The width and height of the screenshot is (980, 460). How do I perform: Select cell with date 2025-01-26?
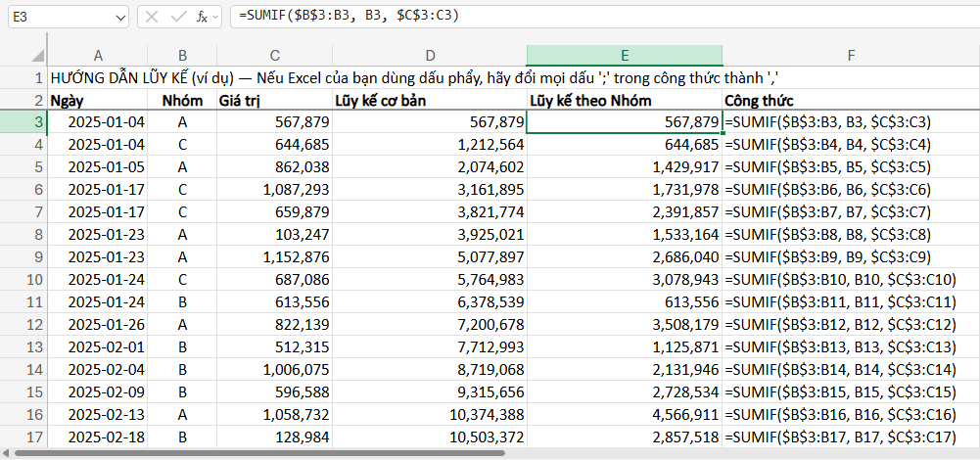[98, 325]
